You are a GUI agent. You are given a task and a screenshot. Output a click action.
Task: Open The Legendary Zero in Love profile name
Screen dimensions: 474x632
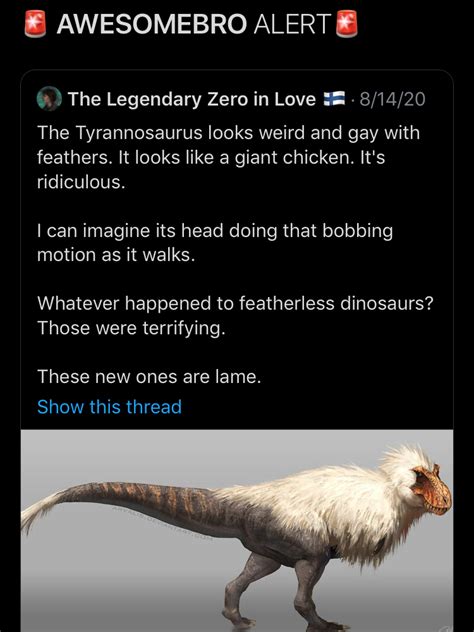point(192,99)
